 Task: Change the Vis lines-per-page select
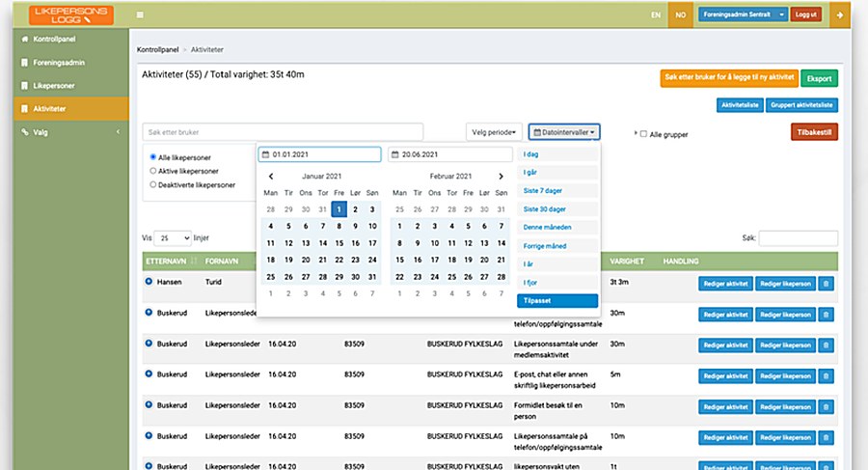(x=173, y=237)
